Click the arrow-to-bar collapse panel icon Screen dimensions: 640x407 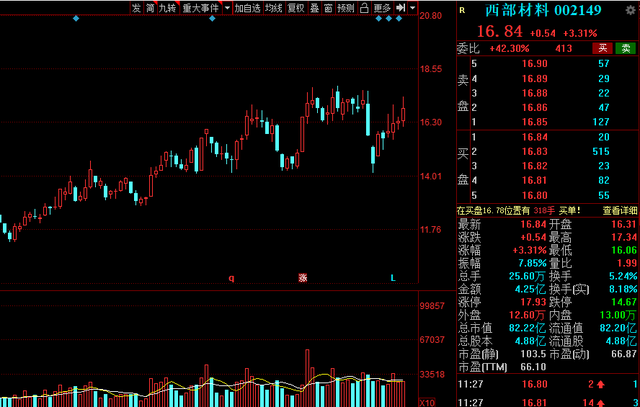(401, 8)
